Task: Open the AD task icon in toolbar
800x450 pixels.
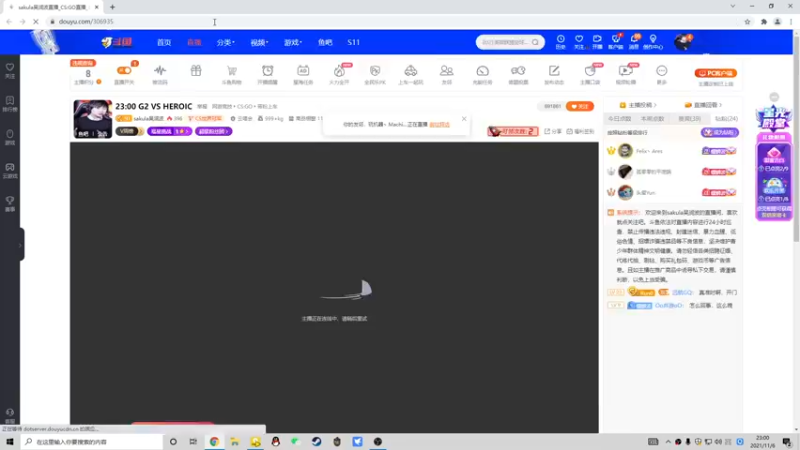Action: point(303,73)
